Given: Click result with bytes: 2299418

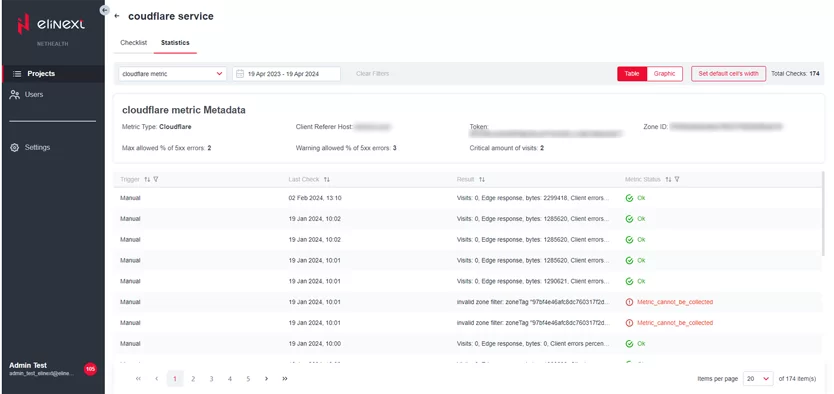Looking at the screenshot, I should tap(532, 198).
